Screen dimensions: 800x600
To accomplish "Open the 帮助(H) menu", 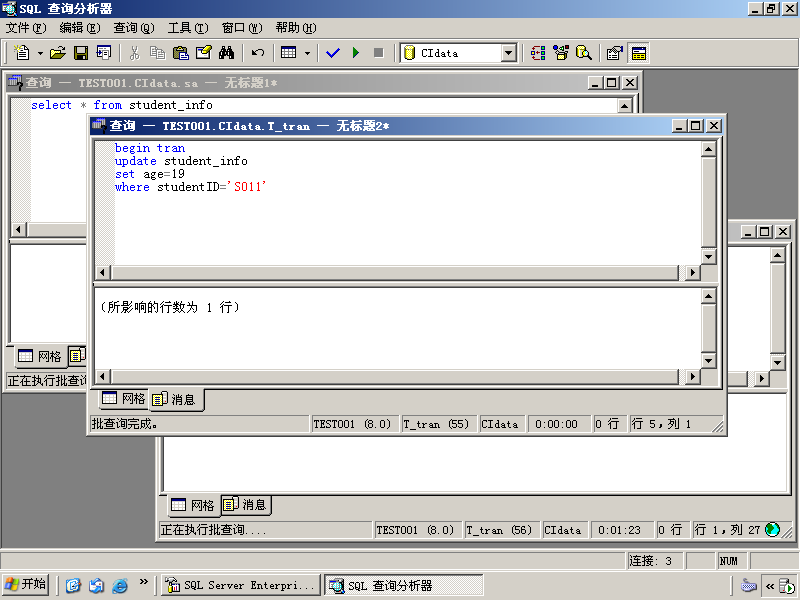I will (x=296, y=28).
